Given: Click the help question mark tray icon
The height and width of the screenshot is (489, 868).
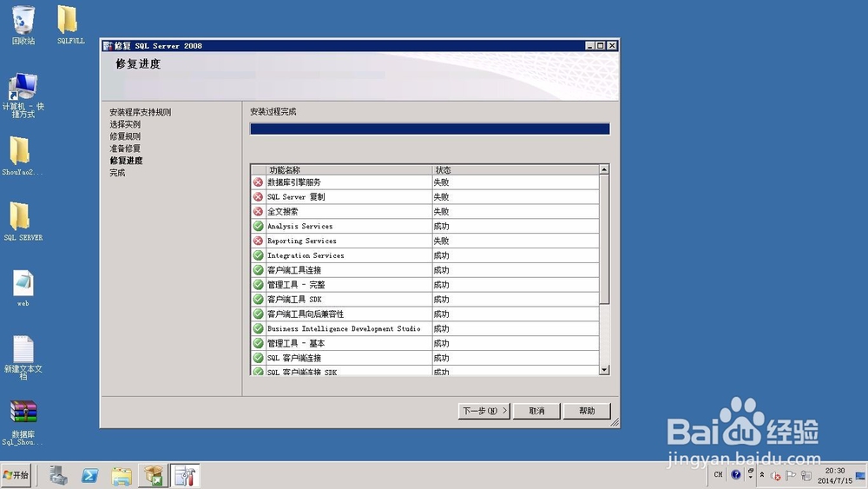Looking at the screenshot, I should pos(736,474).
